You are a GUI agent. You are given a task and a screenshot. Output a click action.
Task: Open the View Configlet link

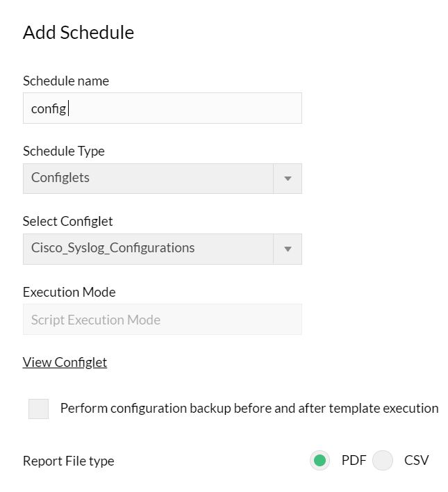(65, 362)
